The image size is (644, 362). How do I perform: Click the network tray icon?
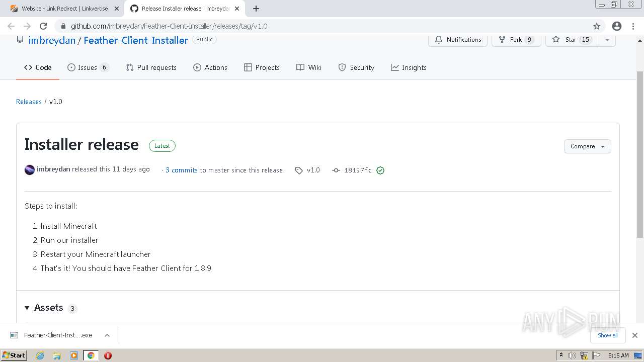click(x=584, y=355)
